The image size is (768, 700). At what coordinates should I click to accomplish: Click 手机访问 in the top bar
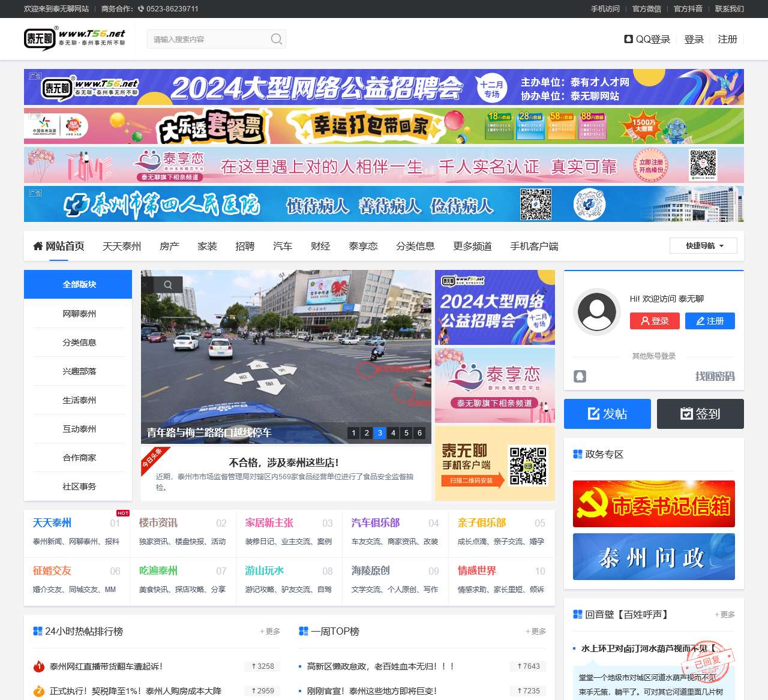[605, 9]
